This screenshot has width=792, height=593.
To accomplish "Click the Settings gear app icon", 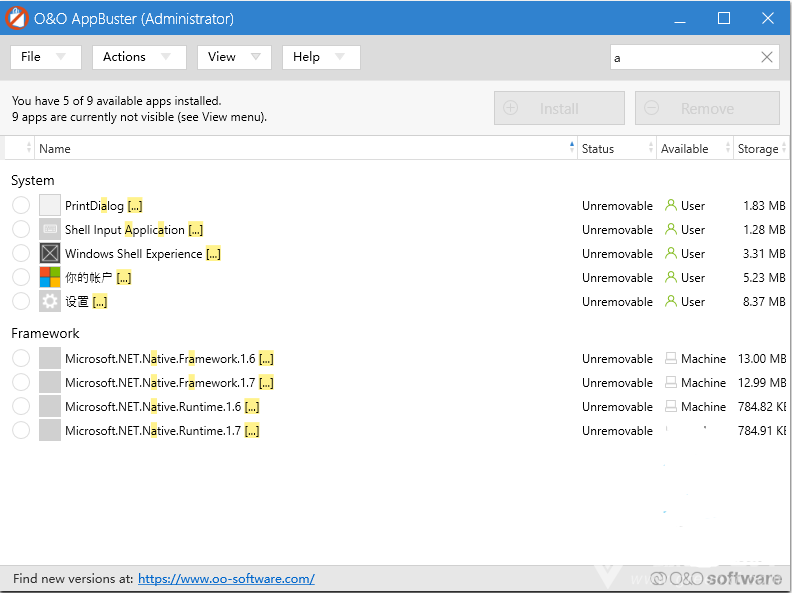I will pos(50,302).
